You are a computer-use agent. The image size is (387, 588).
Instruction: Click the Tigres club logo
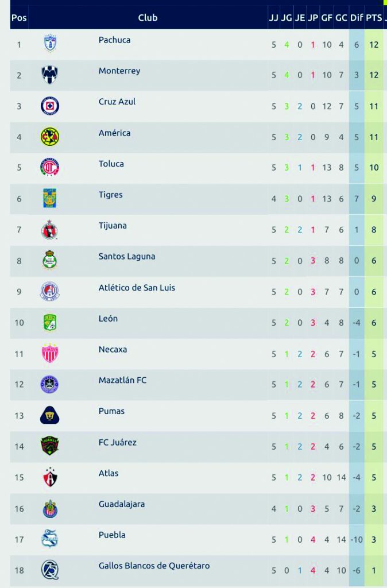(x=50, y=198)
